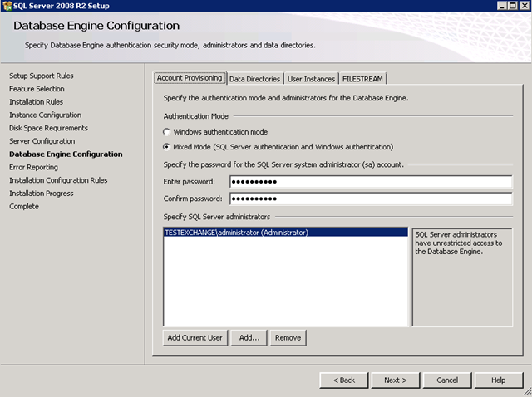The image size is (532, 397).
Task: Click Complete step in sidebar
Action: (x=24, y=206)
